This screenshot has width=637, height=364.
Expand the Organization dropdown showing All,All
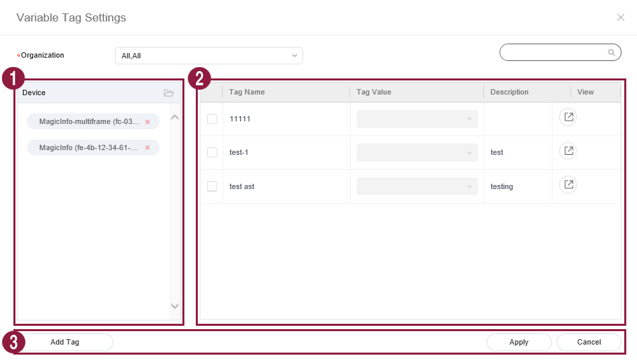pyautogui.click(x=209, y=56)
